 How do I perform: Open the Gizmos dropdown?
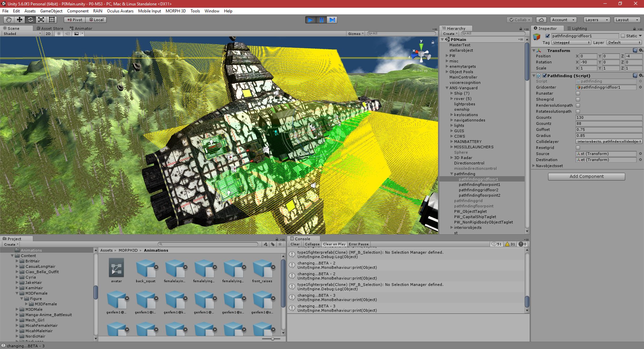pyautogui.click(x=356, y=34)
